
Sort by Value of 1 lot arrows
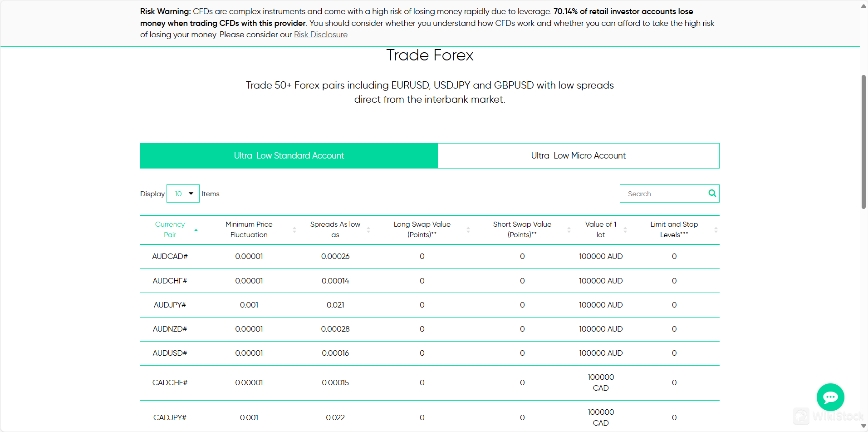(x=625, y=230)
